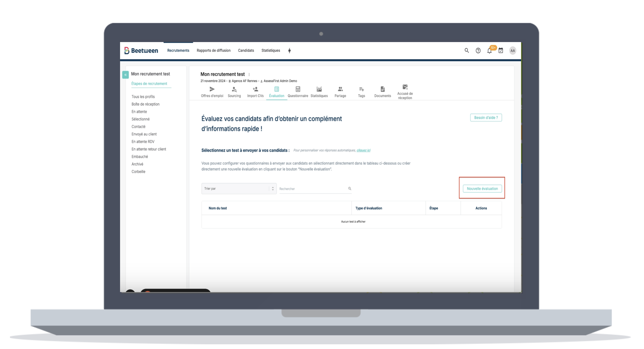Image resolution: width=644 pixels, height=349 pixels.
Task: Open the calendar tasks icon
Action: [501, 51]
